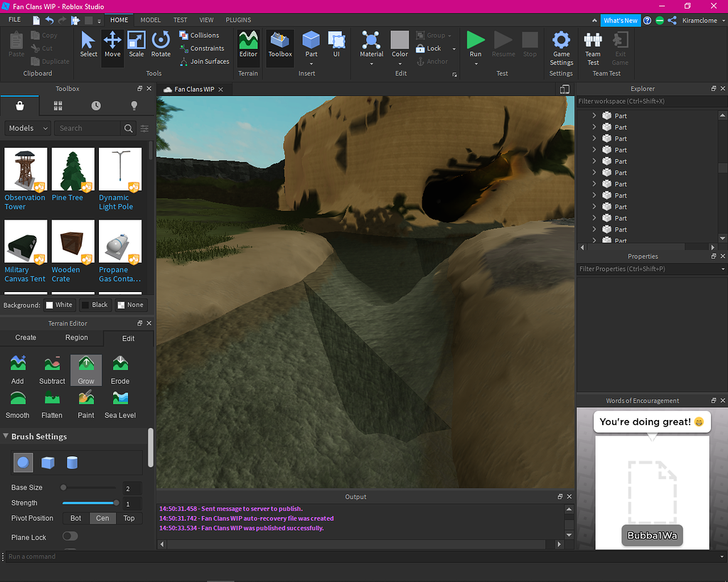Switch to the MODEL ribbon tab

(150, 20)
